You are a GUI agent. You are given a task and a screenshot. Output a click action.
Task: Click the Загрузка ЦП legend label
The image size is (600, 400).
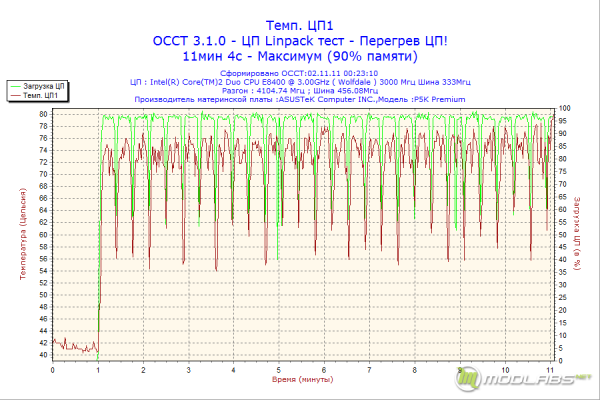coord(44,87)
